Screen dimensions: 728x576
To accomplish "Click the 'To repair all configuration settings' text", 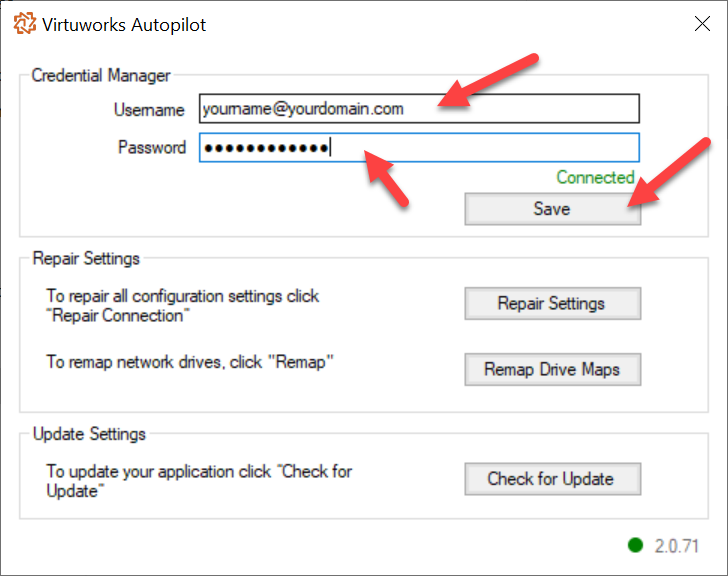I will 182,306.
